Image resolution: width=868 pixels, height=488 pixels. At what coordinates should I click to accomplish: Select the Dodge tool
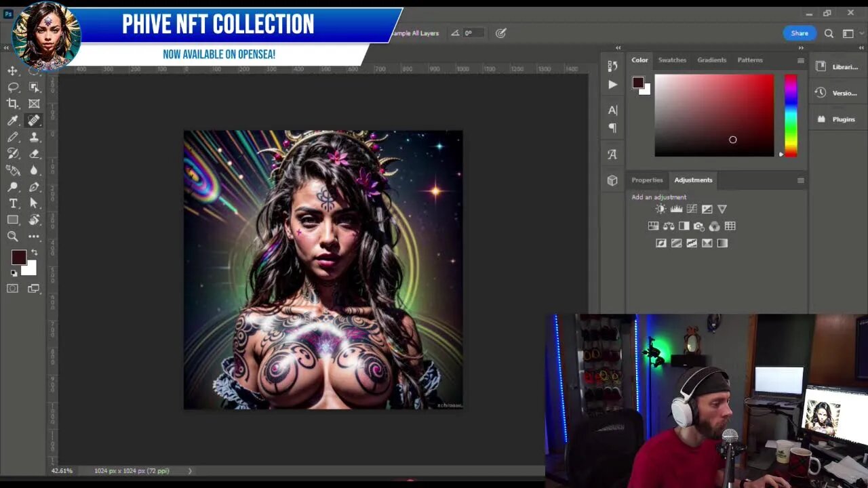click(x=12, y=187)
